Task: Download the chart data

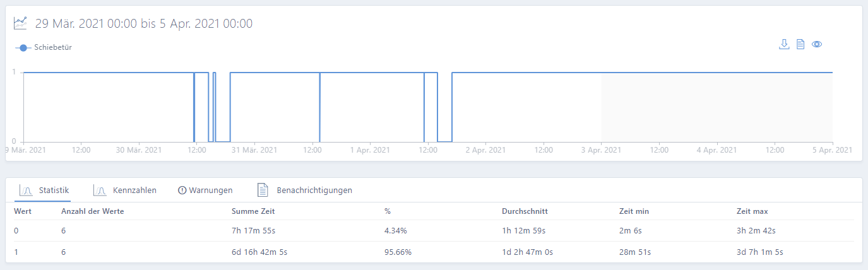Action: click(x=784, y=44)
